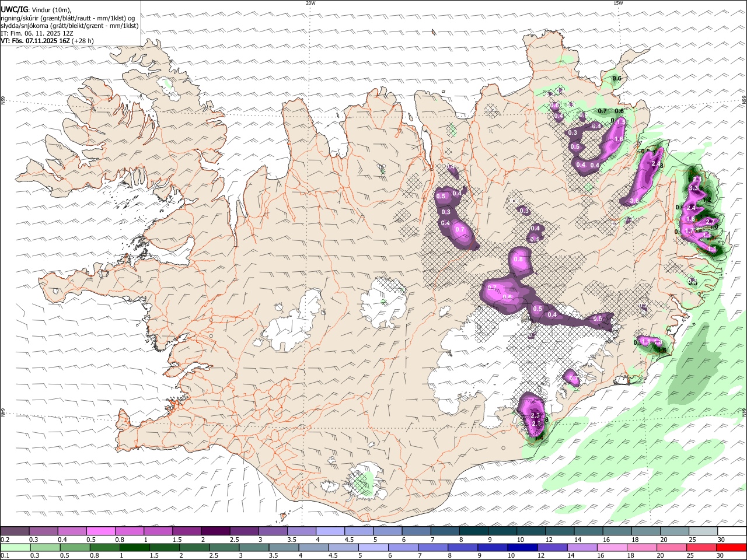Click the 15W longitude label

(618, 3)
